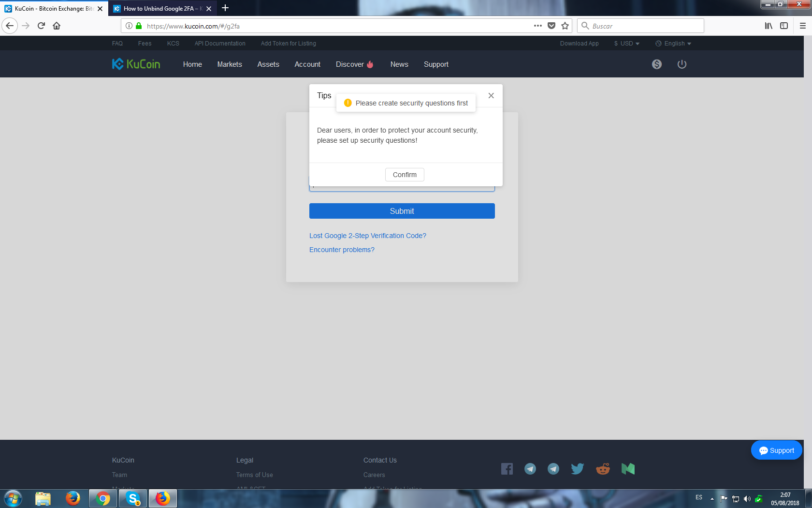
Task: Open API Documentation link
Action: 220,44
